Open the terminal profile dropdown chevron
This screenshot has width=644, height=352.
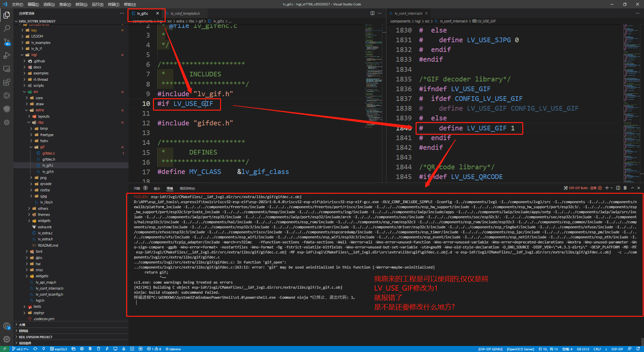(611, 188)
